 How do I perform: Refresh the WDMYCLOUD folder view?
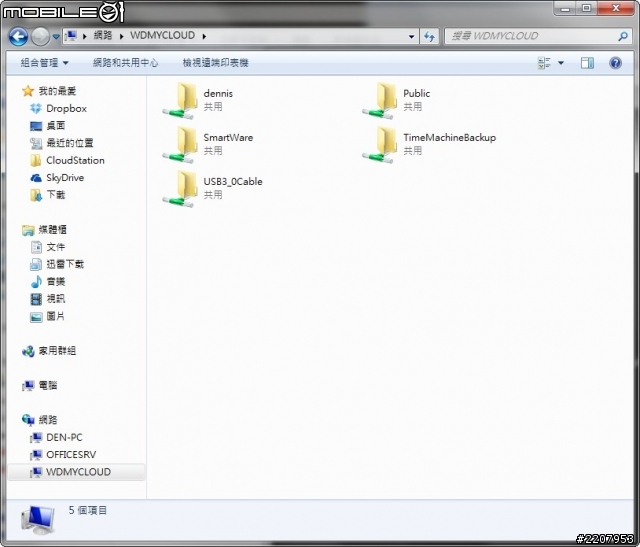pos(429,37)
